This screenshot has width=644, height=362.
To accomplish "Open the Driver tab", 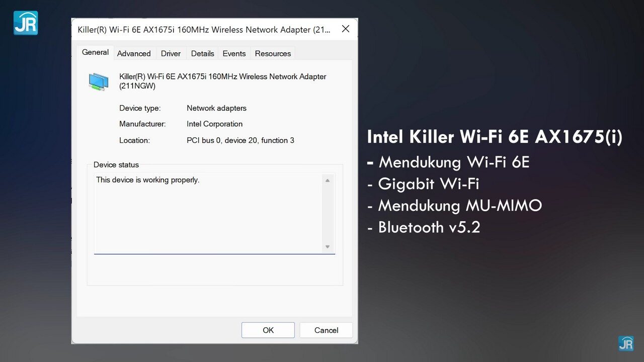I will click(x=171, y=53).
